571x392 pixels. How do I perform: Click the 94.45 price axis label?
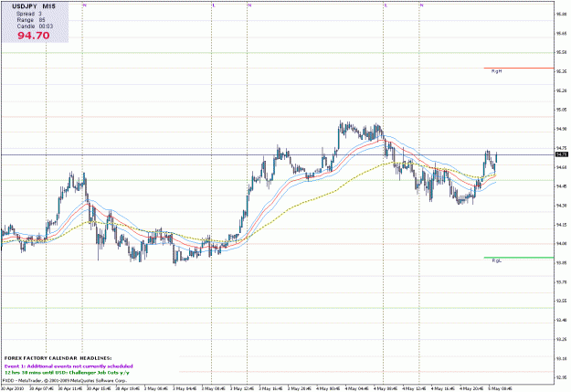[x=561, y=186]
